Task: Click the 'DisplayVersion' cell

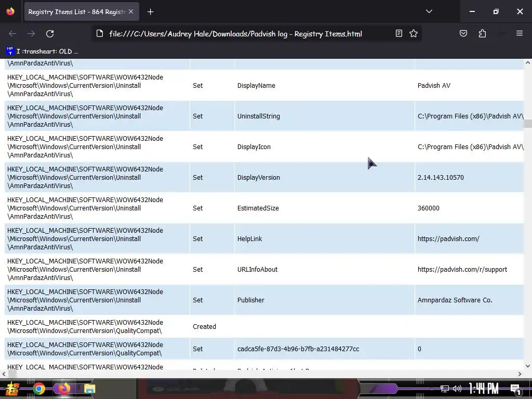Action: 324,178
